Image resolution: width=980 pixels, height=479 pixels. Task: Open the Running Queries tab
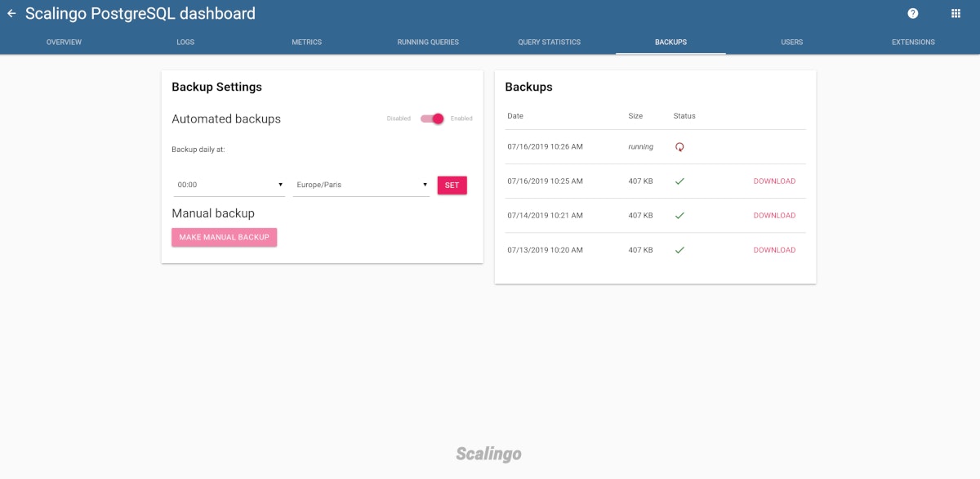click(x=427, y=42)
